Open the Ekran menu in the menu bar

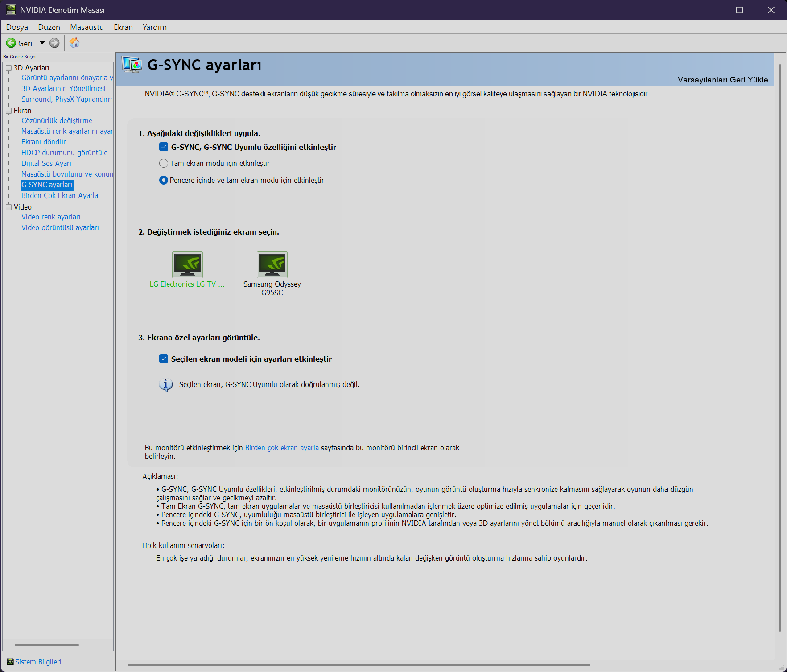[x=123, y=27]
